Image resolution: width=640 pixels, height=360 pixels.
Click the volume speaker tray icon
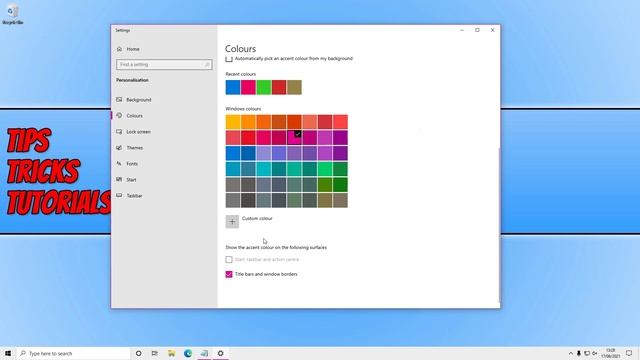595,353
